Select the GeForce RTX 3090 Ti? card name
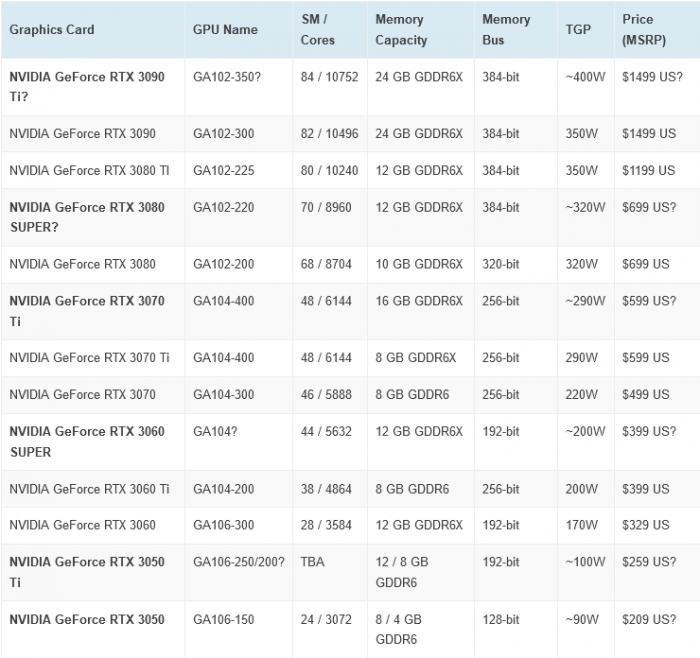This screenshot has height=658, width=700. coord(87,87)
